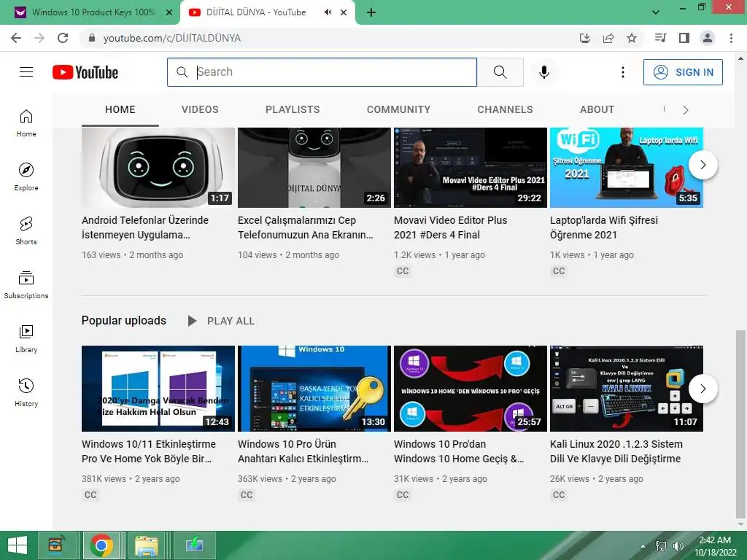Open Shorts in the sidebar
This screenshot has width=747, height=560.
coord(26,231)
